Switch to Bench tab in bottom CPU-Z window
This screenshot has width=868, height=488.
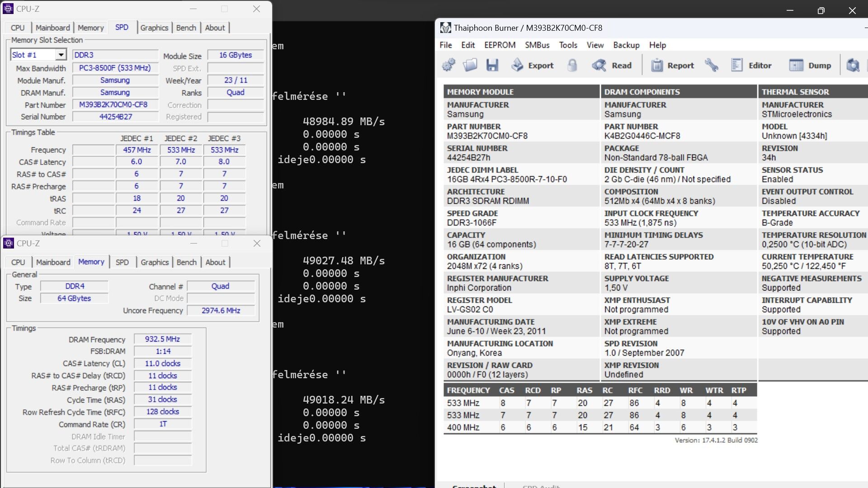pos(187,262)
